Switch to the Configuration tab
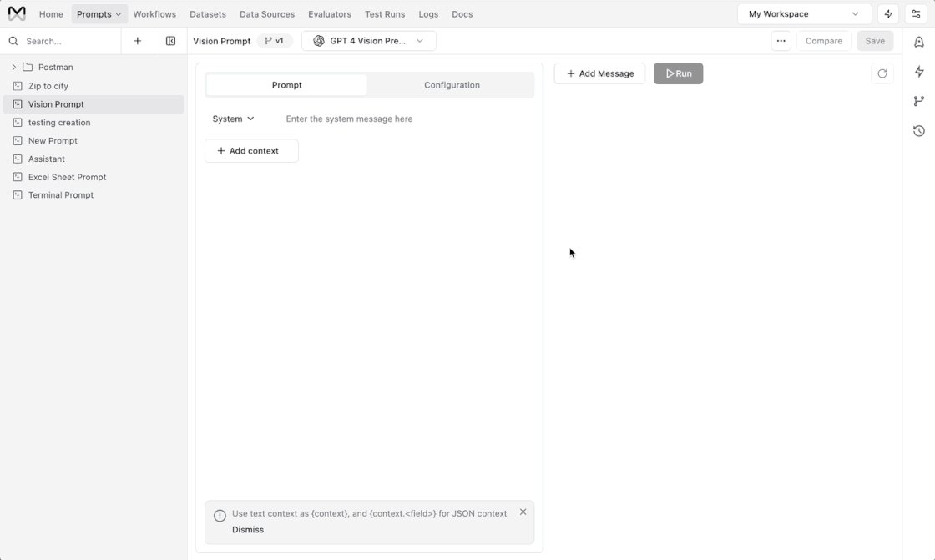935x560 pixels. [452, 84]
